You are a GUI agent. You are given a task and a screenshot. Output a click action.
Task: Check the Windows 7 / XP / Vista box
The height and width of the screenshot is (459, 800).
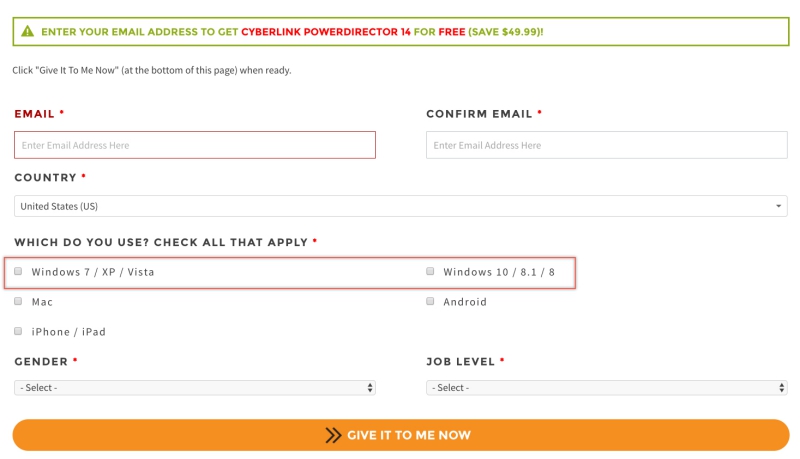pos(18,271)
